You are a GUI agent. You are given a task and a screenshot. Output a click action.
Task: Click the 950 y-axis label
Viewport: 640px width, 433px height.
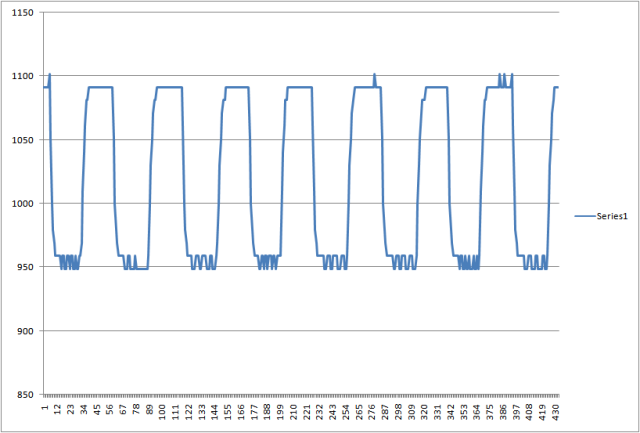24,267
